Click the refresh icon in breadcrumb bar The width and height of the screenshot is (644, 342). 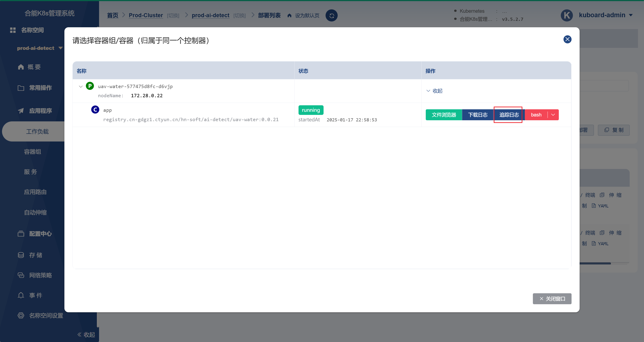click(331, 15)
